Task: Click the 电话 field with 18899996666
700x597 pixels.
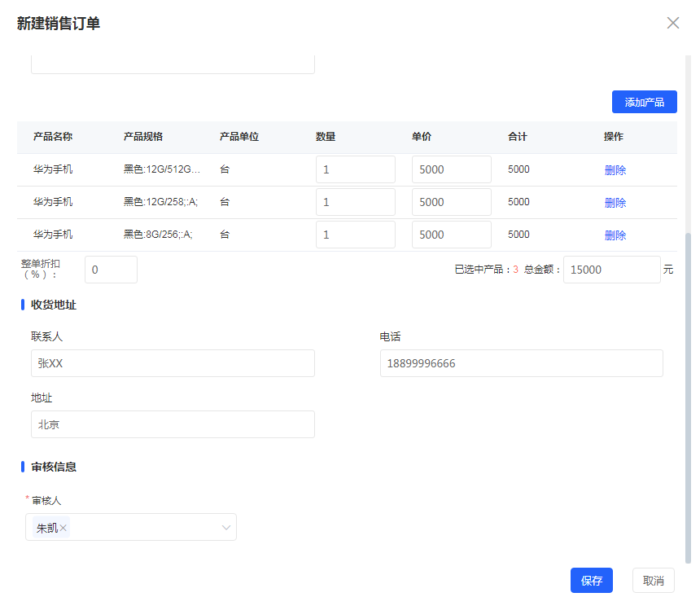Action: 522,363
